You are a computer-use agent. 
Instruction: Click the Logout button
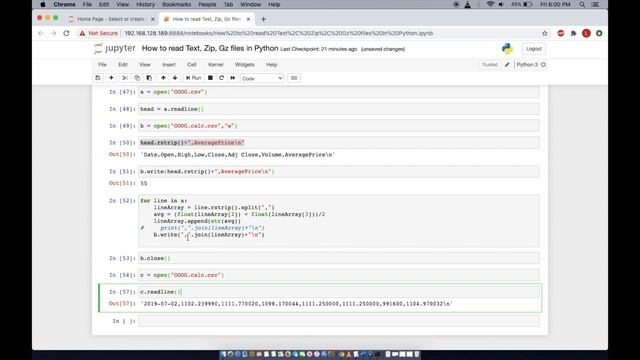(533, 49)
